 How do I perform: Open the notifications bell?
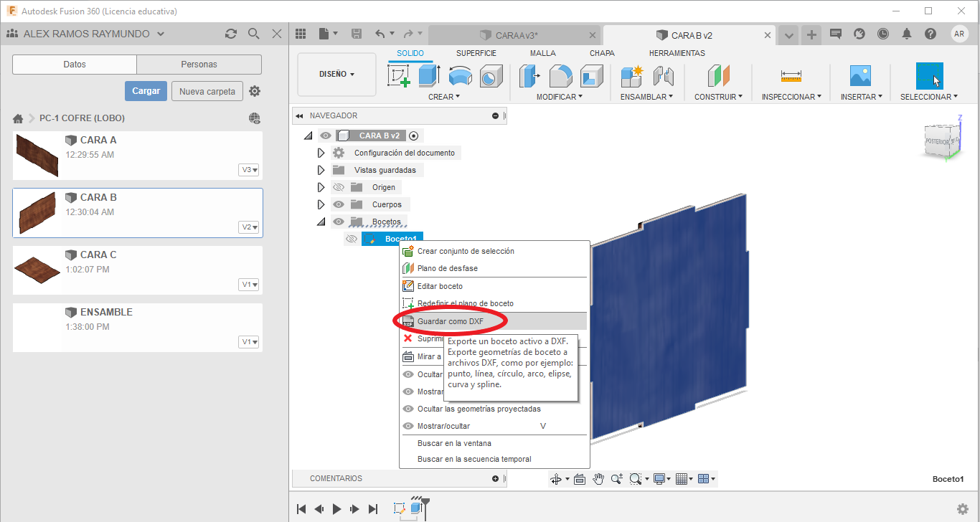coord(907,34)
